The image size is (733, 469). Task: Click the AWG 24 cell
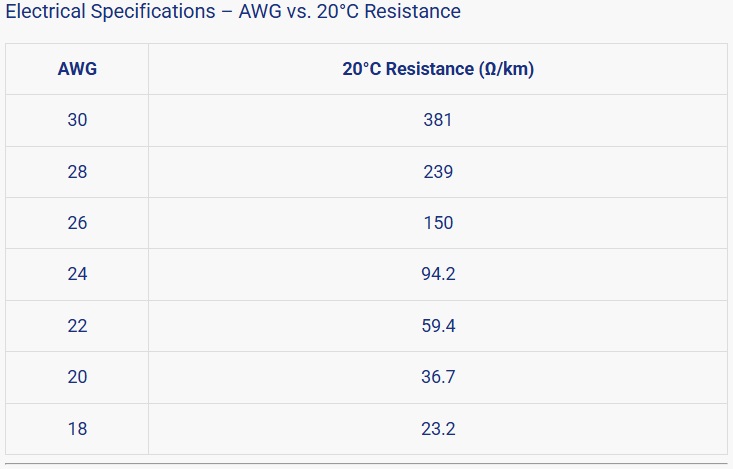(x=77, y=274)
